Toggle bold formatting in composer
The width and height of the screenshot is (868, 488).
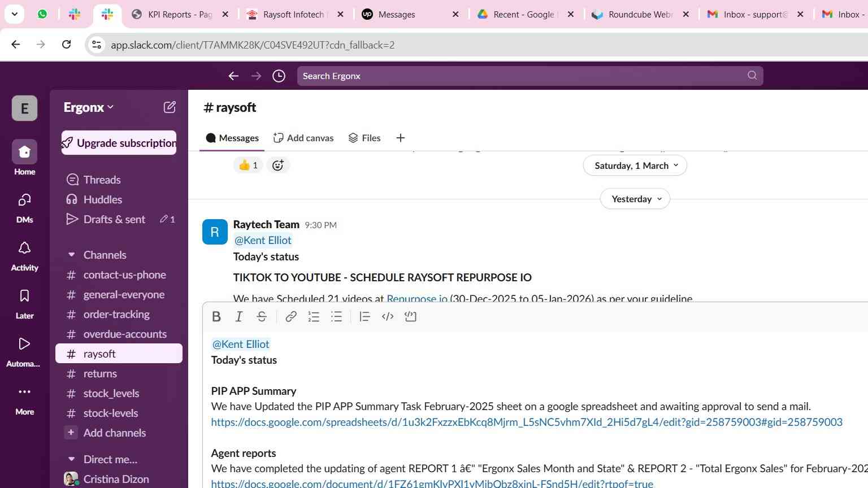point(216,317)
